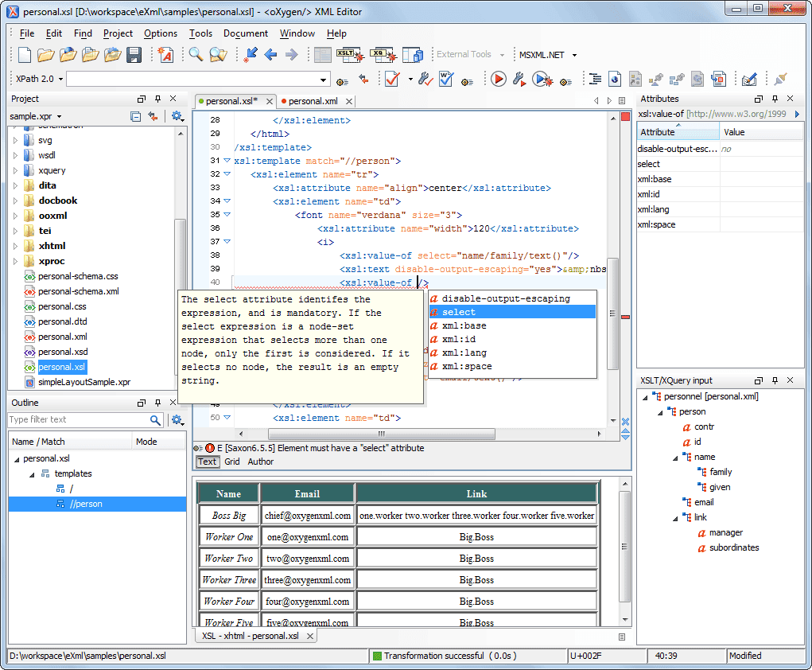Click the editor horizontal scrollbar thumb
812x670 pixels.
382,434
